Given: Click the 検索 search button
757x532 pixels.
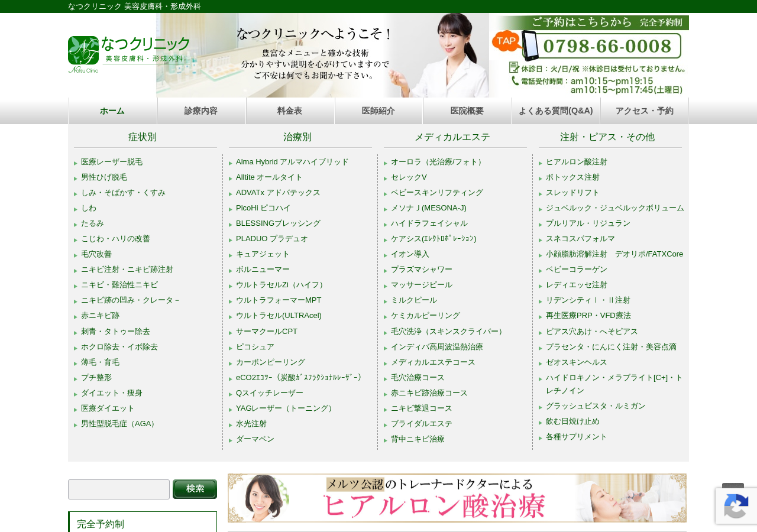Looking at the screenshot, I should pos(195,489).
